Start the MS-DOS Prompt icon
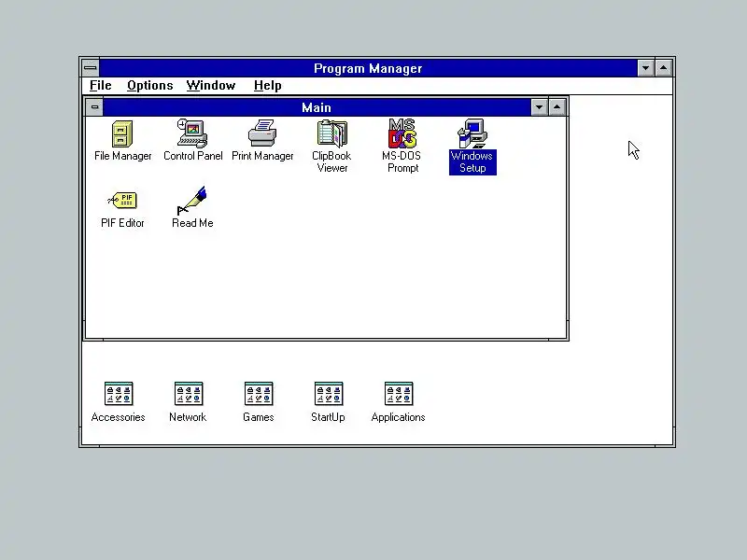747x560 pixels. [402, 133]
